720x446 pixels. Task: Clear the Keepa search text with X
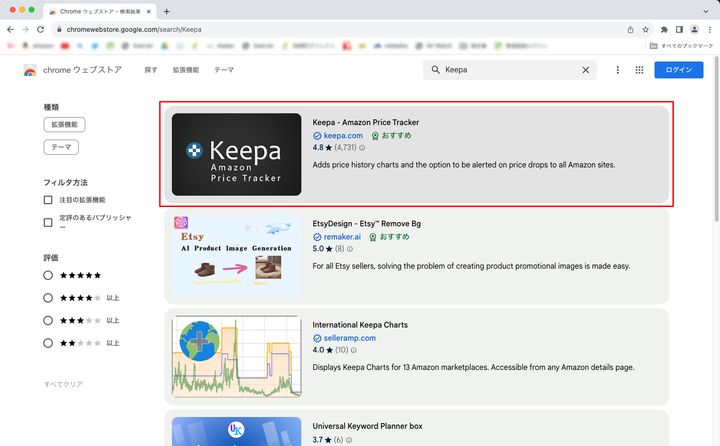(x=586, y=70)
